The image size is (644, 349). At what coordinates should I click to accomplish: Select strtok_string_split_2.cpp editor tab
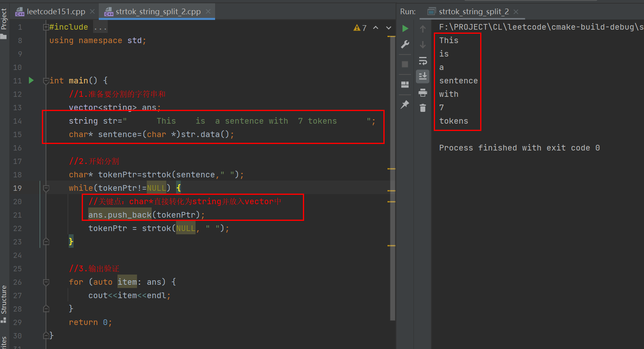158,11
